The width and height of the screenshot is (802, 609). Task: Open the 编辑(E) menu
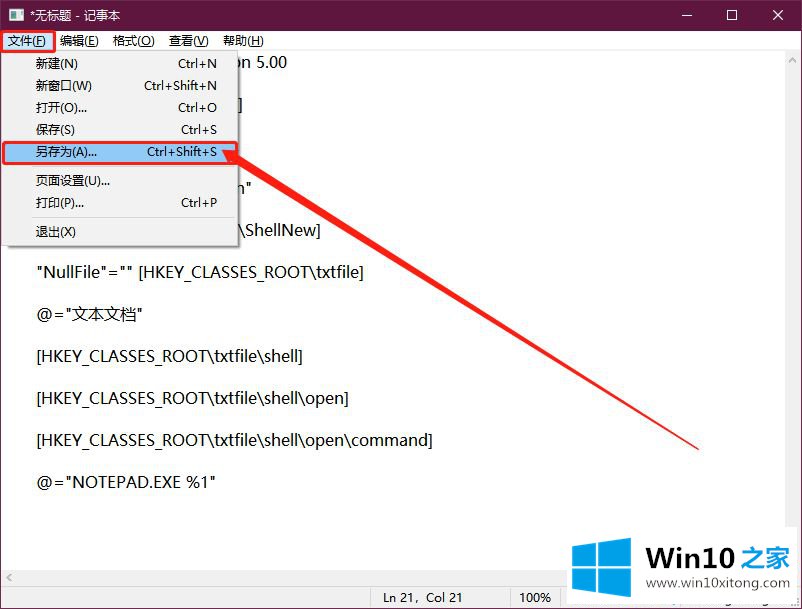click(79, 41)
